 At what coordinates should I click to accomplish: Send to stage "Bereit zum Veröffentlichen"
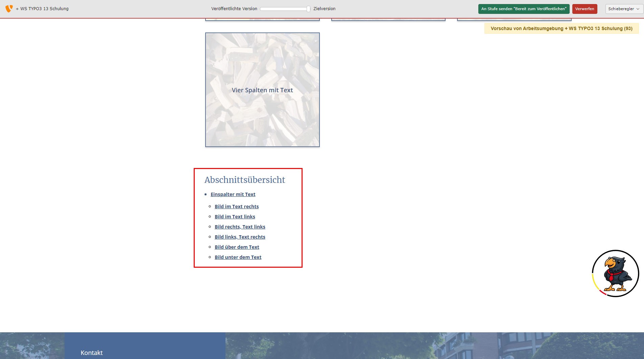[x=523, y=9]
